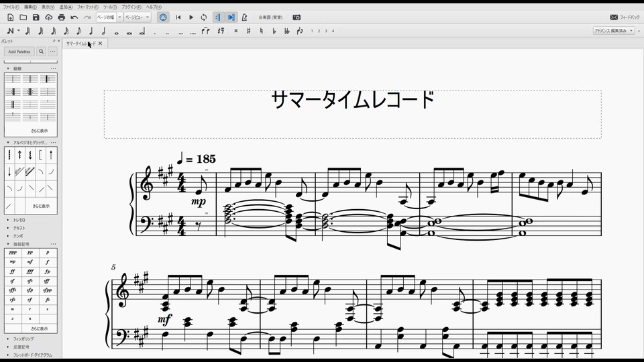Select whole note duration
644x362 pixels.
116,32
